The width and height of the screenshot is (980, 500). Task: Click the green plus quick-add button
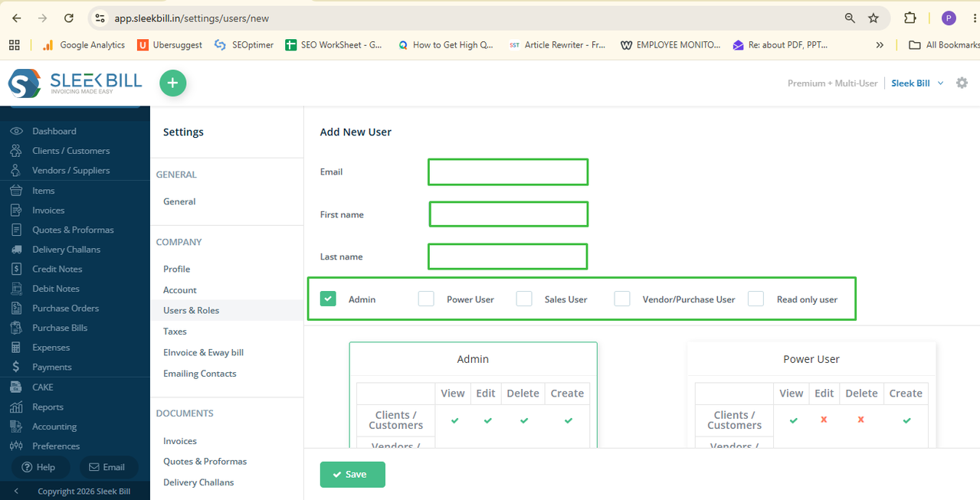point(172,83)
